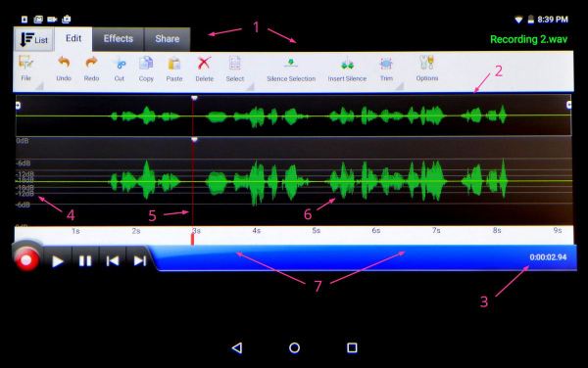Delete the selected audio region

(x=205, y=69)
